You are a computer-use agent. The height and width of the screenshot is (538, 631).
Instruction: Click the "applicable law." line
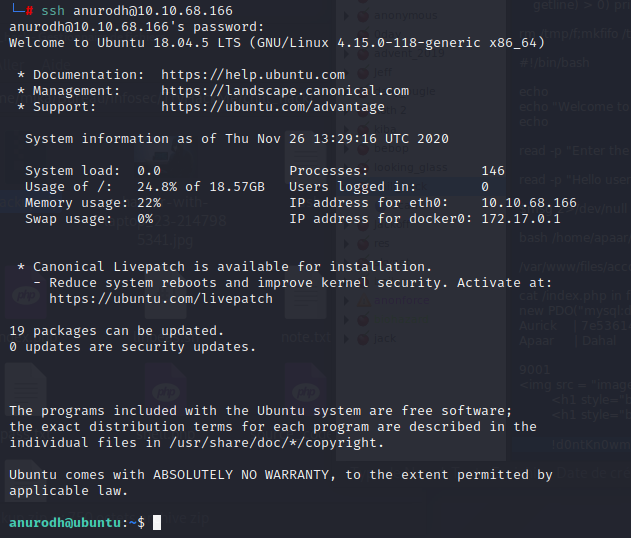click(x=68, y=491)
